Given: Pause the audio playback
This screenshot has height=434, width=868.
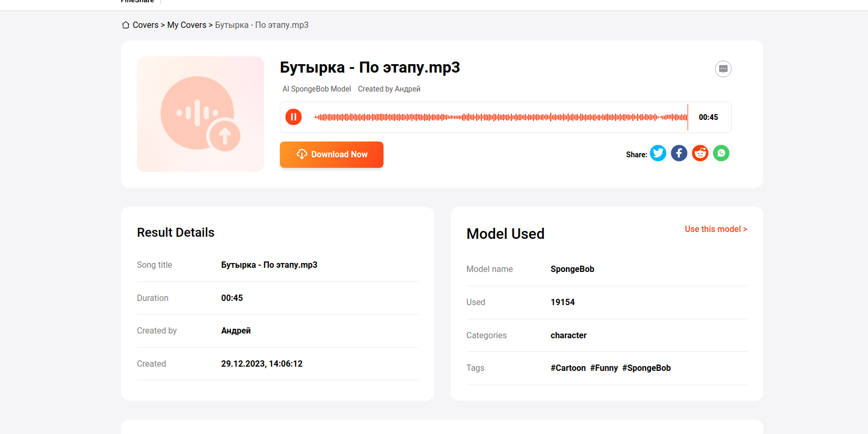Looking at the screenshot, I should [294, 117].
